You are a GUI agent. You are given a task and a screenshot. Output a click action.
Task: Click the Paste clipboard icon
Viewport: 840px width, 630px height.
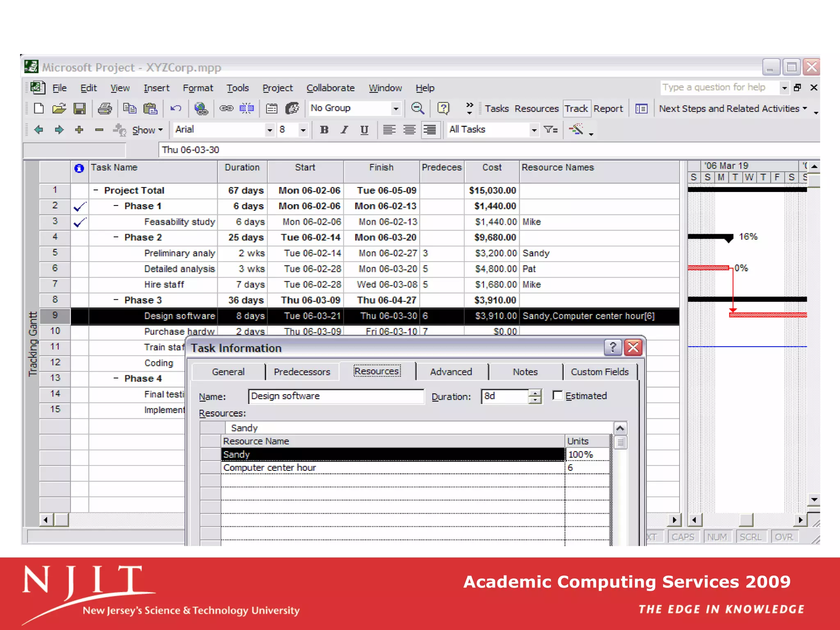tap(150, 108)
